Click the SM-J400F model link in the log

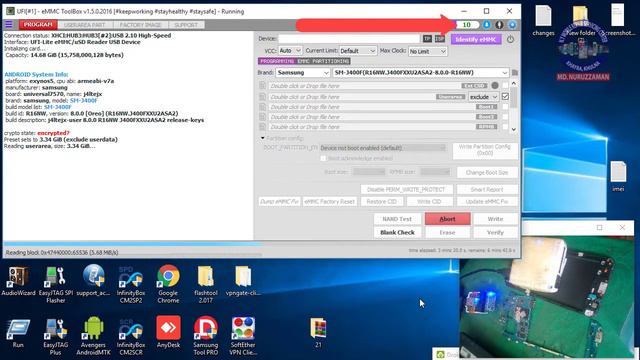click(x=83, y=100)
